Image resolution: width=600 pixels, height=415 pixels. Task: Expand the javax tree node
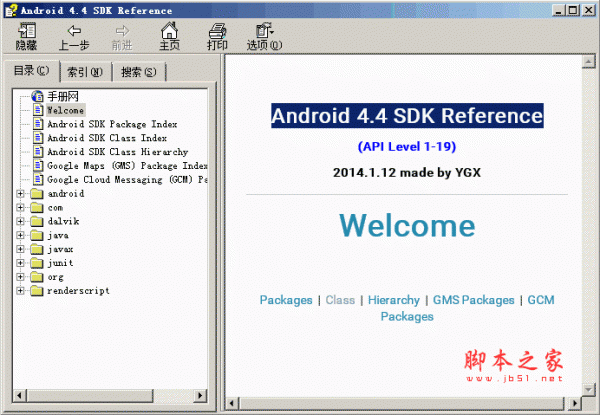[x=21, y=249]
